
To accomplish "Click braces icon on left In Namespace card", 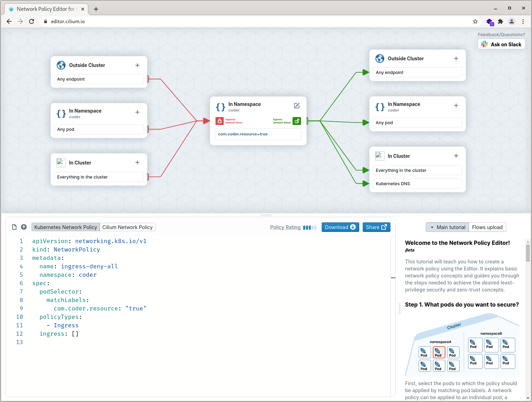I will tap(61, 114).
